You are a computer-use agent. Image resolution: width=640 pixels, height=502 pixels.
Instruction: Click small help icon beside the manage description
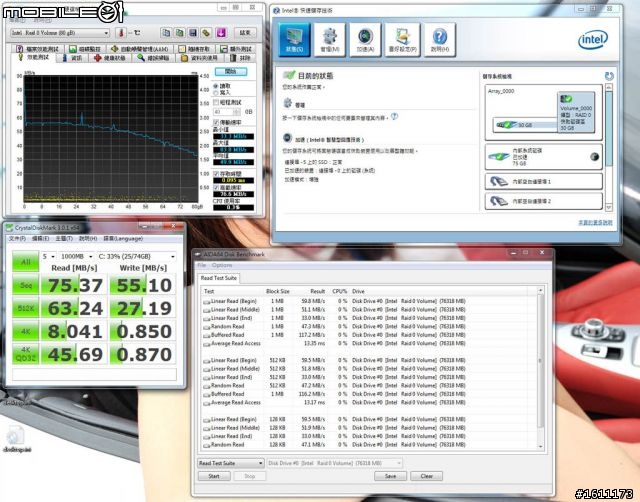394,117
